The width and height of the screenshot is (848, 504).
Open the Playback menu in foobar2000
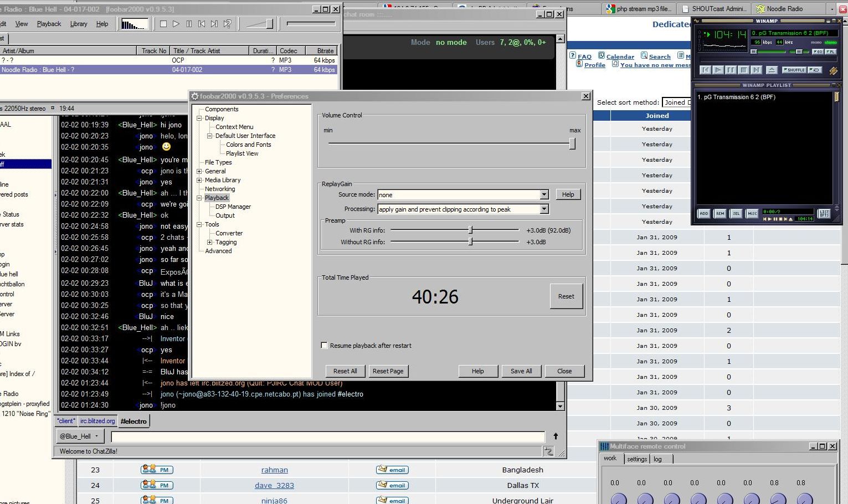[x=49, y=24]
